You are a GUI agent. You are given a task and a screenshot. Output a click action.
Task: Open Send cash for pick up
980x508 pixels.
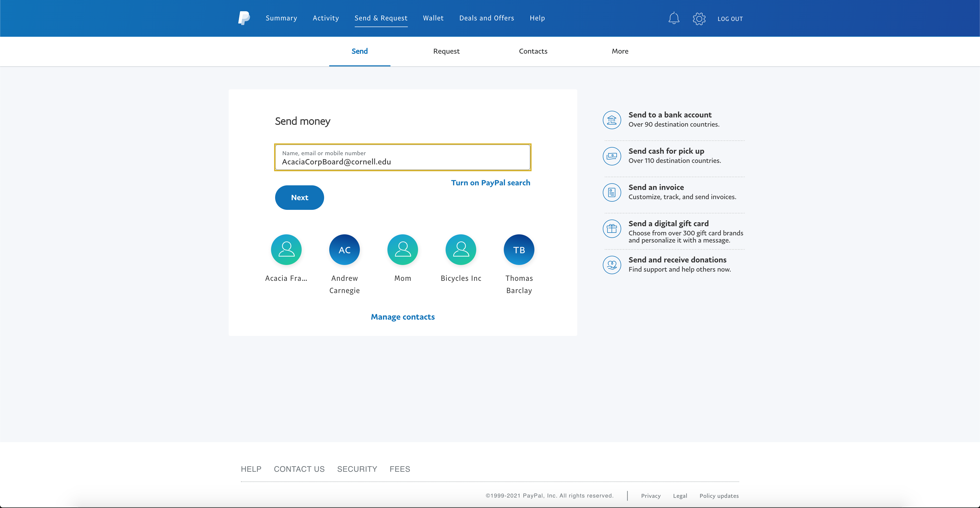[x=666, y=151]
